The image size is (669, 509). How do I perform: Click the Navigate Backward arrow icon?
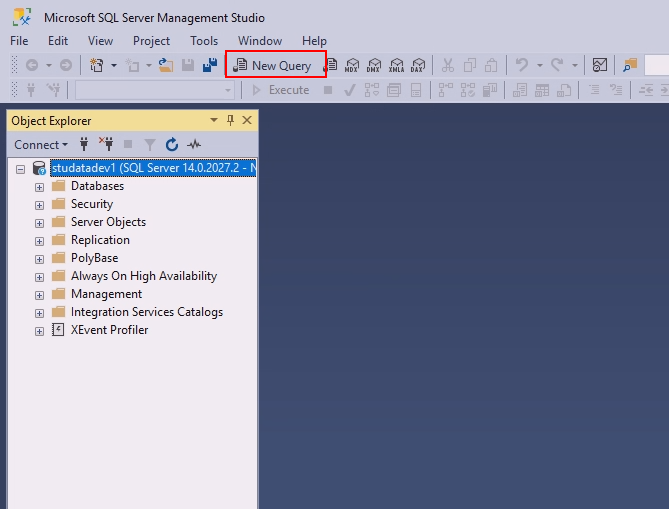[32, 65]
